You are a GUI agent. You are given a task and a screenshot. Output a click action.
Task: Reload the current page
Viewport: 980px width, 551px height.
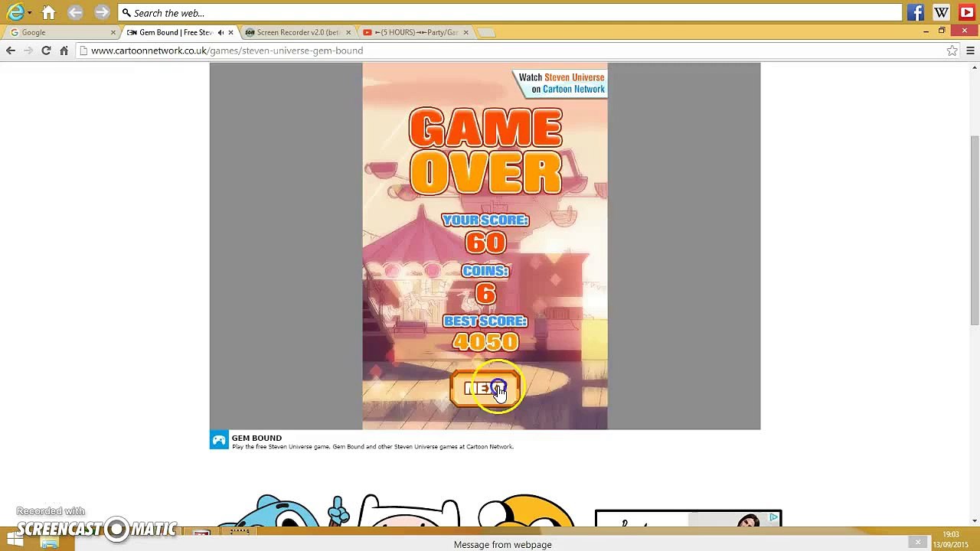click(x=46, y=51)
